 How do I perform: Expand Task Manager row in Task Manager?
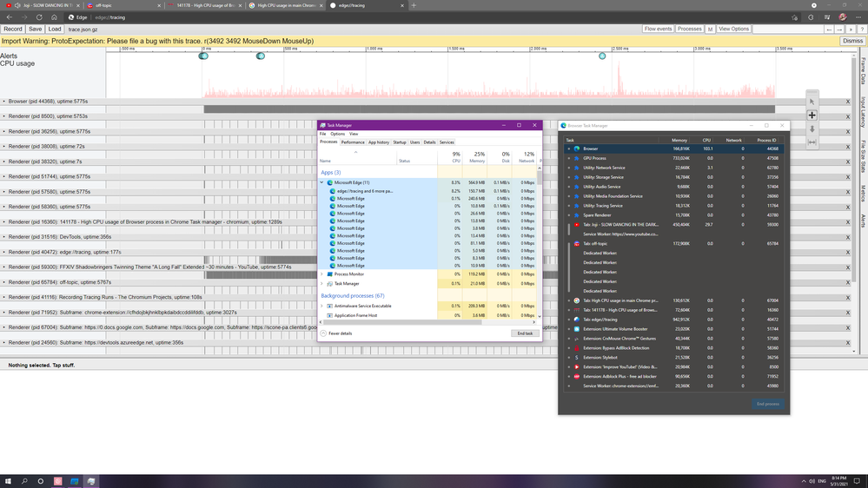[322, 283]
